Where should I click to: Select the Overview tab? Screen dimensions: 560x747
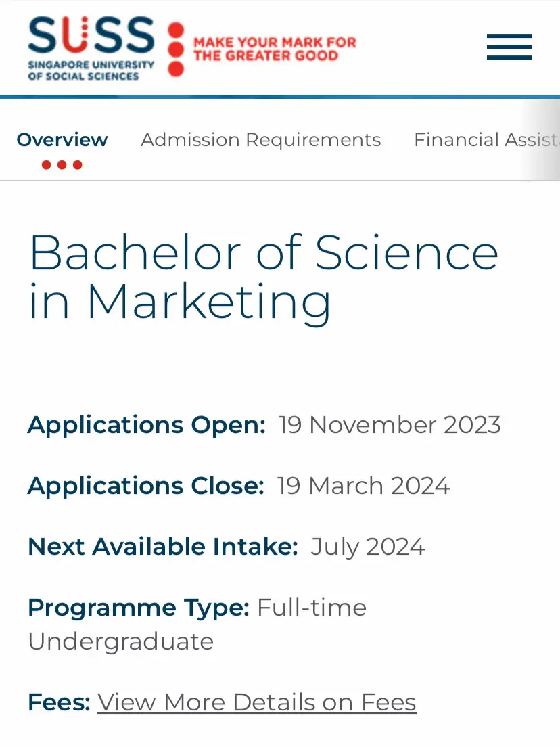point(62,140)
